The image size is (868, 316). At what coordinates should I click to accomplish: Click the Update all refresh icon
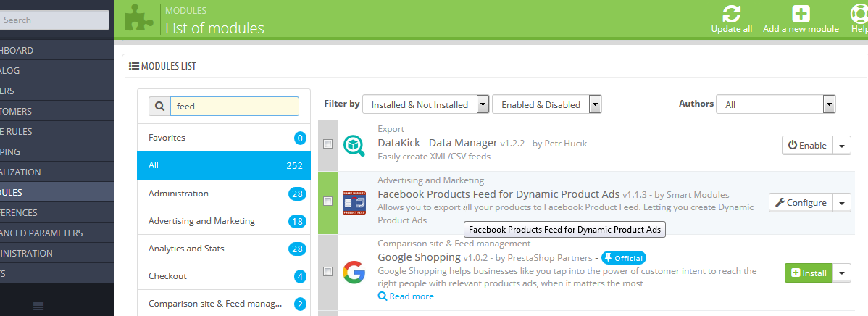coord(731,13)
